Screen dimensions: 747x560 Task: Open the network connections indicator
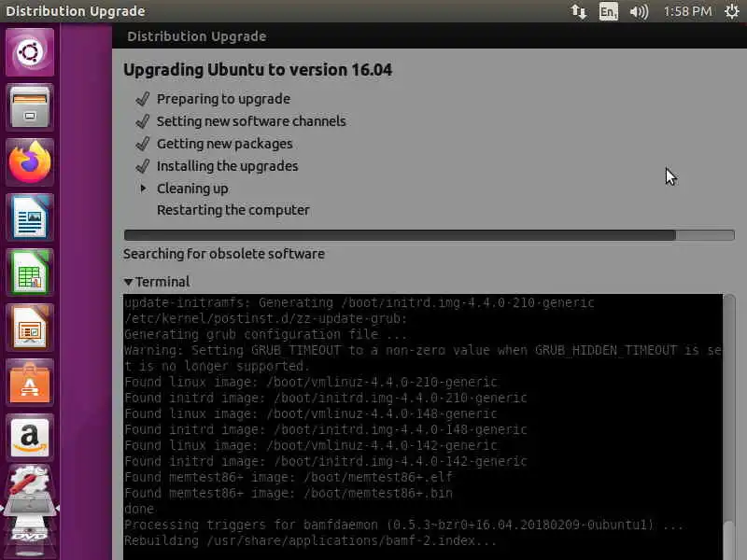coord(578,11)
